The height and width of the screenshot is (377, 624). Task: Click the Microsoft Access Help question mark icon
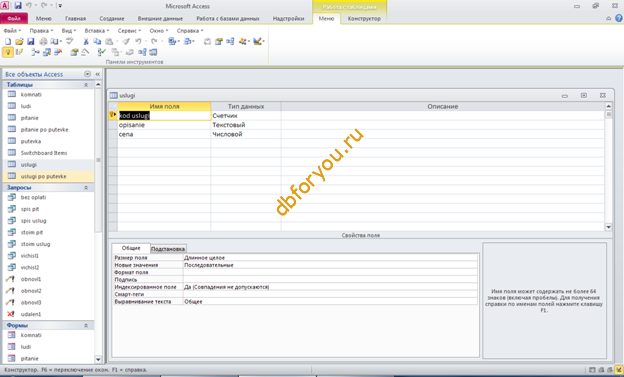(x=618, y=18)
